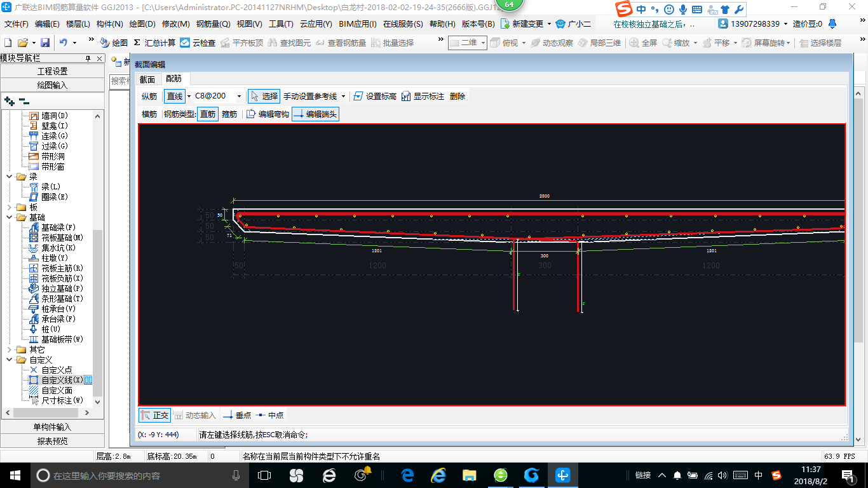Image resolution: width=868 pixels, height=488 pixels.
Task: Click the 绘图输入 button
Action: point(52,85)
